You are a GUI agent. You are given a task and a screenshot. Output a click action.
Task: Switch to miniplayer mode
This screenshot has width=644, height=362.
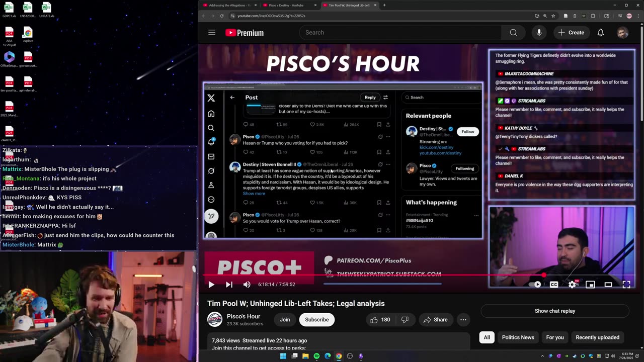[590, 285]
